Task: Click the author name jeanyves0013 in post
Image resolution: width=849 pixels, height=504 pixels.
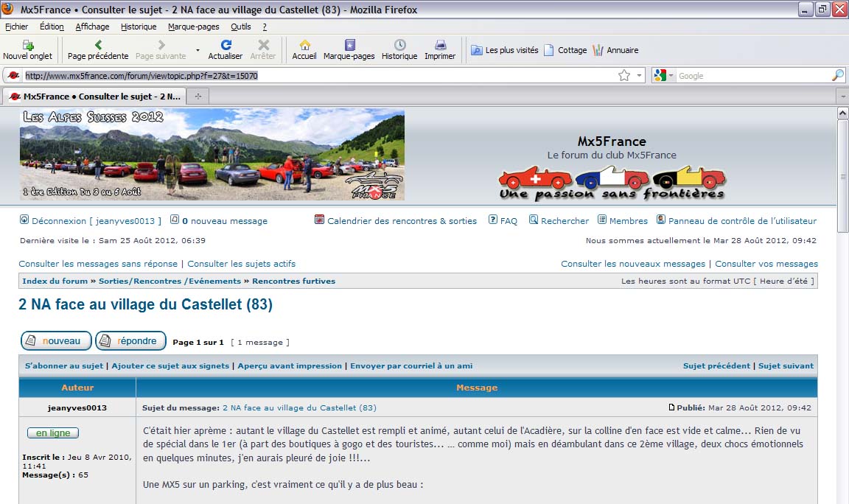Action: click(x=77, y=407)
